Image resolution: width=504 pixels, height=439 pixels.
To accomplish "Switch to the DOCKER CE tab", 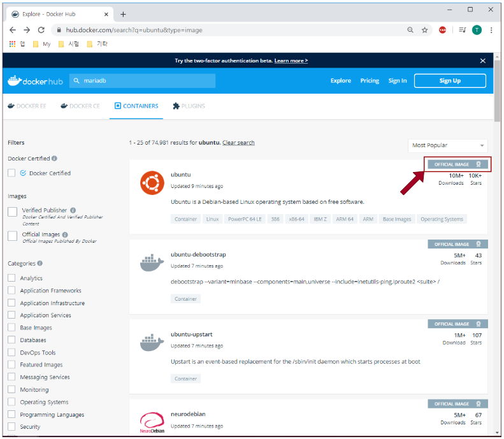I will click(x=80, y=106).
